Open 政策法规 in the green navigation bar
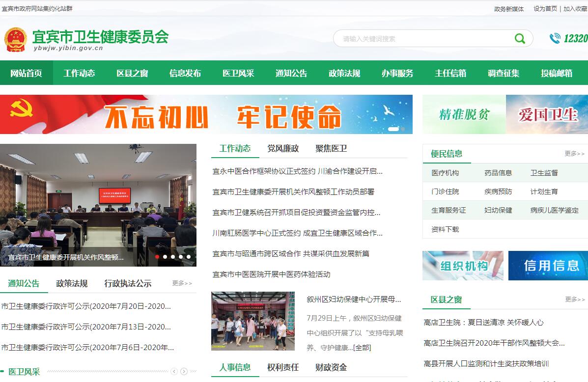588x382 pixels. [344, 73]
